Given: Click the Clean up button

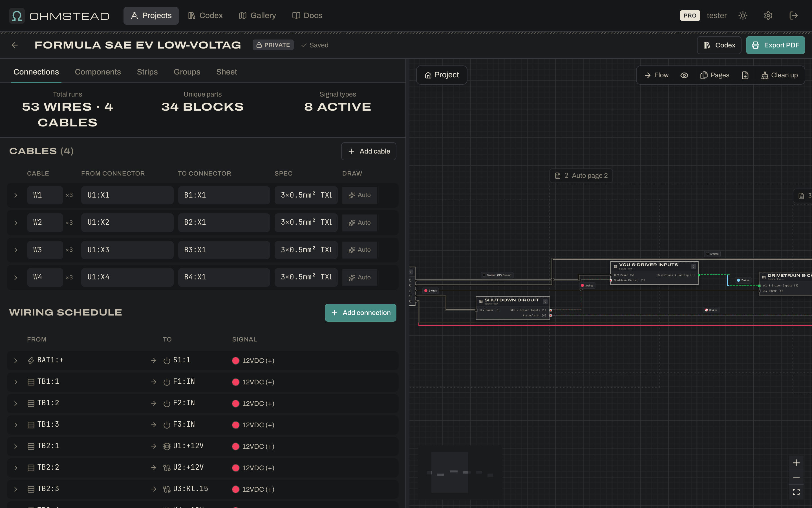Looking at the screenshot, I should (x=779, y=75).
